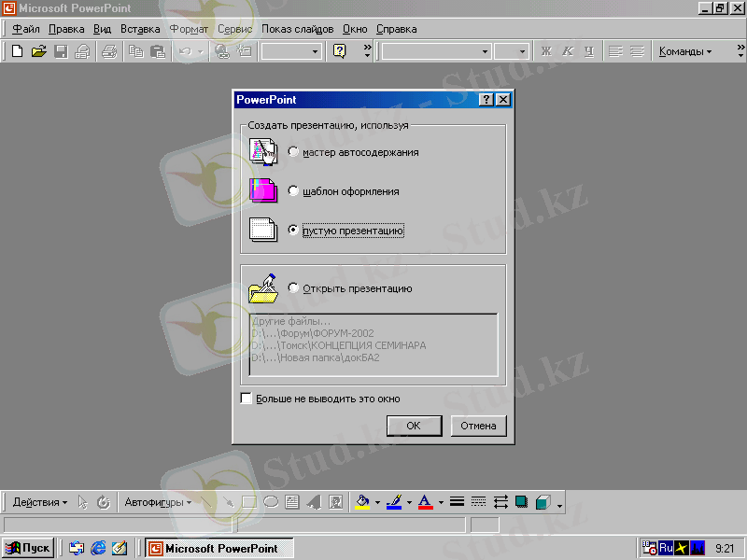The height and width of the screenshot is (560, 747).
Task: Select the Rectangle drawing tool
Action: [x=249, y=502]
